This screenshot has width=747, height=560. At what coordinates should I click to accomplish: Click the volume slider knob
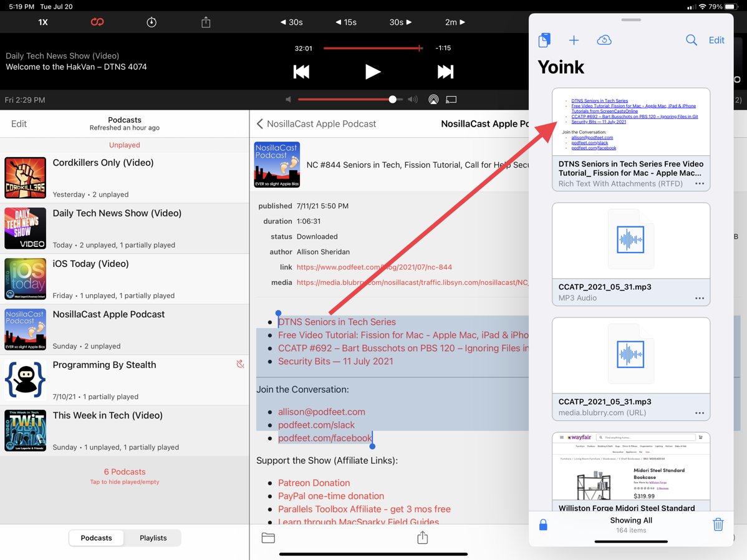coord(392,100)
